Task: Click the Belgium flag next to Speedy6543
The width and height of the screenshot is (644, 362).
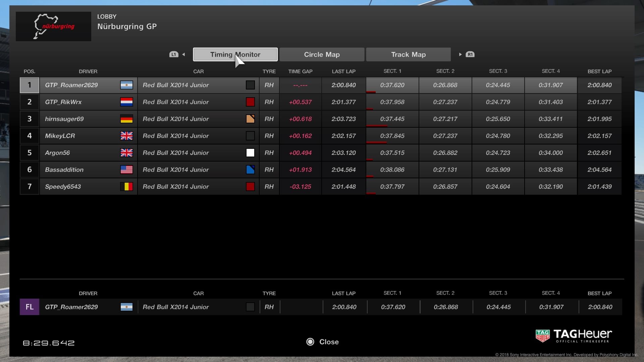Action: pos(126,187)
